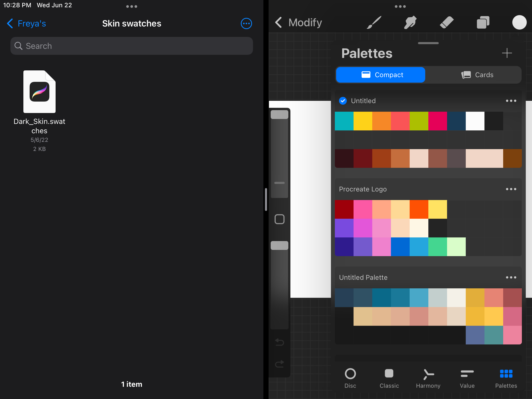The width and height of the screenshot is (532, 399).
Task: Open options for Procreate Logo palette
Action: (x=511, y=189)
